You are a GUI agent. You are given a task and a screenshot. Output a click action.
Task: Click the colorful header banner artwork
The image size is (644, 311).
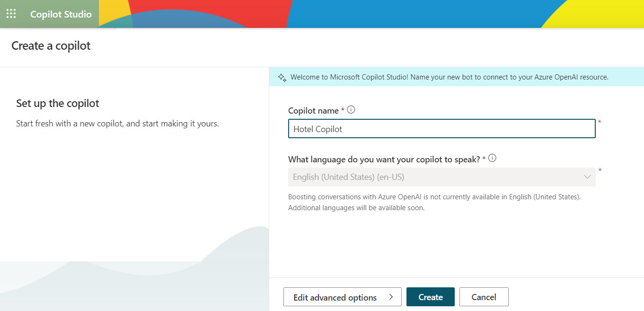[x=379, y=14]
